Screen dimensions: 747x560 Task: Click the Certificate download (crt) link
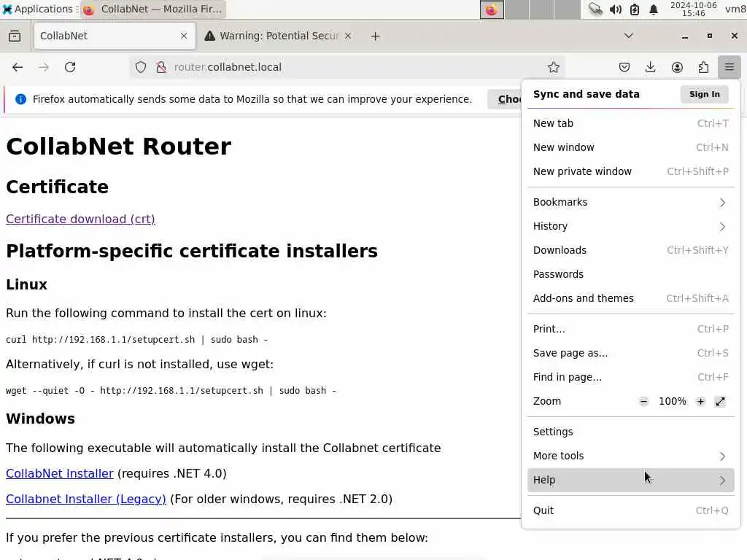(x=80, y=219)
